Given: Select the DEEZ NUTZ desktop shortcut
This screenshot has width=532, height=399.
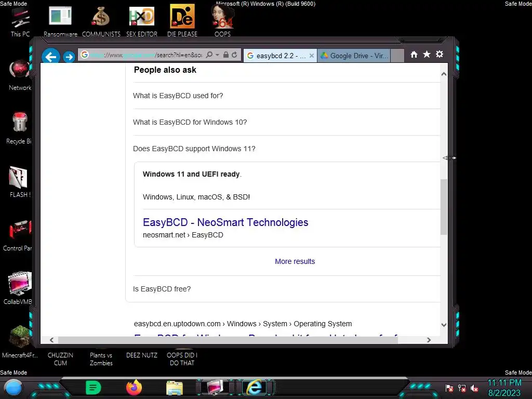Looking at the screenshot, I should [x=141, y=355].
